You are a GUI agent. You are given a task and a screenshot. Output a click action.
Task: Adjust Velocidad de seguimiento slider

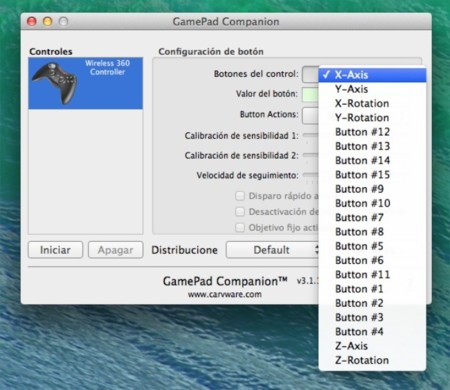311,174
